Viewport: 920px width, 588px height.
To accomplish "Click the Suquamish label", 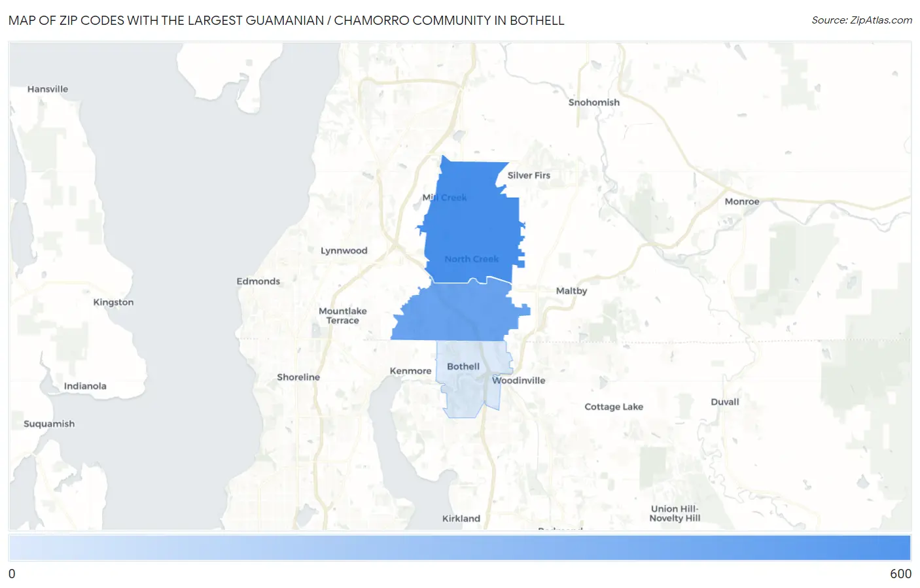I will 49,424.
